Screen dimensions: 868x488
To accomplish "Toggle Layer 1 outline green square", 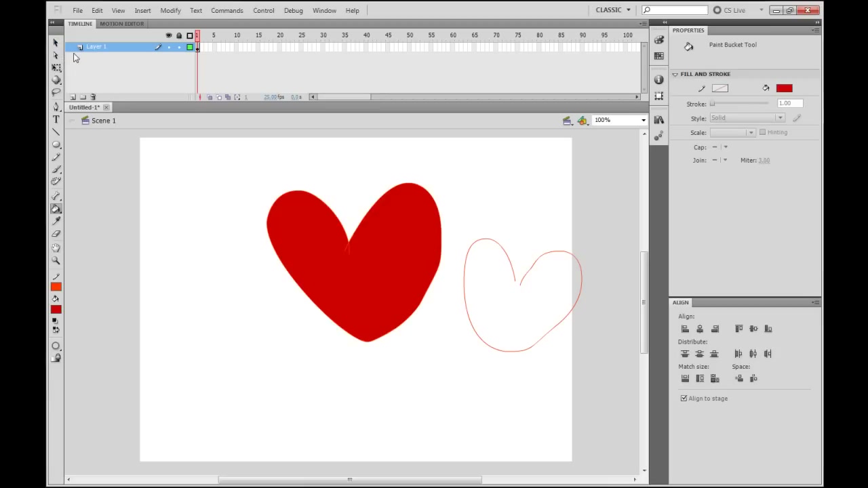I will (189, 47).
